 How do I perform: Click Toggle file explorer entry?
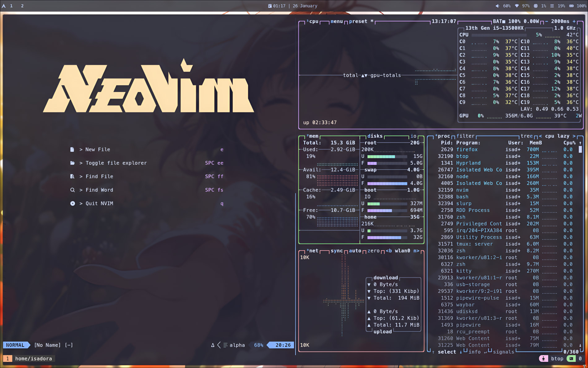coord(147,163)
